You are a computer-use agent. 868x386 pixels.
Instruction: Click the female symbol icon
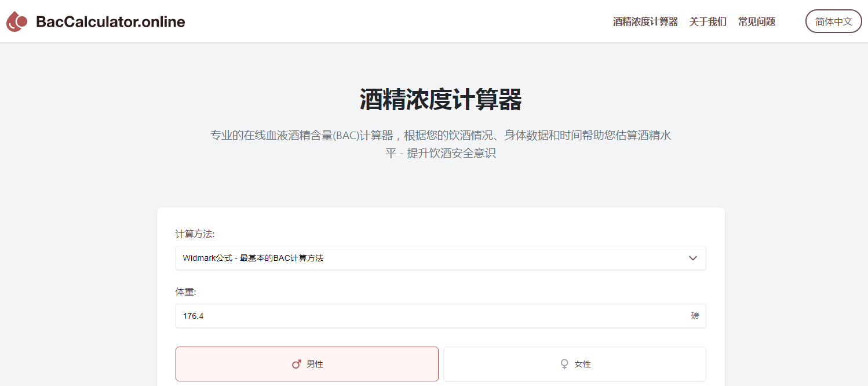click(564, 364)
